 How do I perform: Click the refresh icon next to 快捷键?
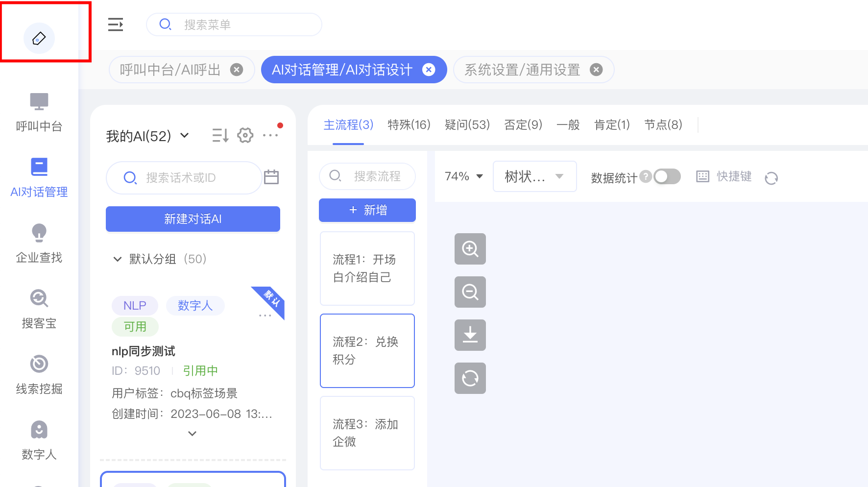(772, 178)
